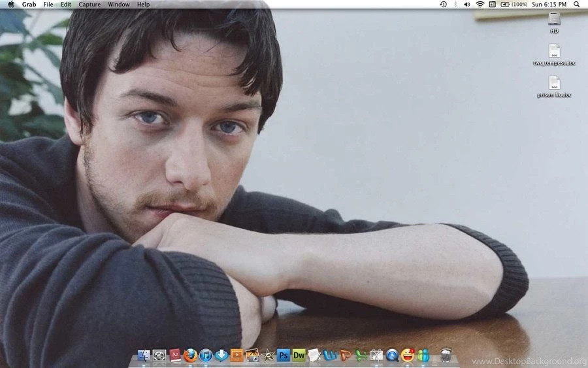Open Yahoo Messenger smiley in the Dock
Image resolution: width=588 pixels, height=368 pixels.
point(408,355)
